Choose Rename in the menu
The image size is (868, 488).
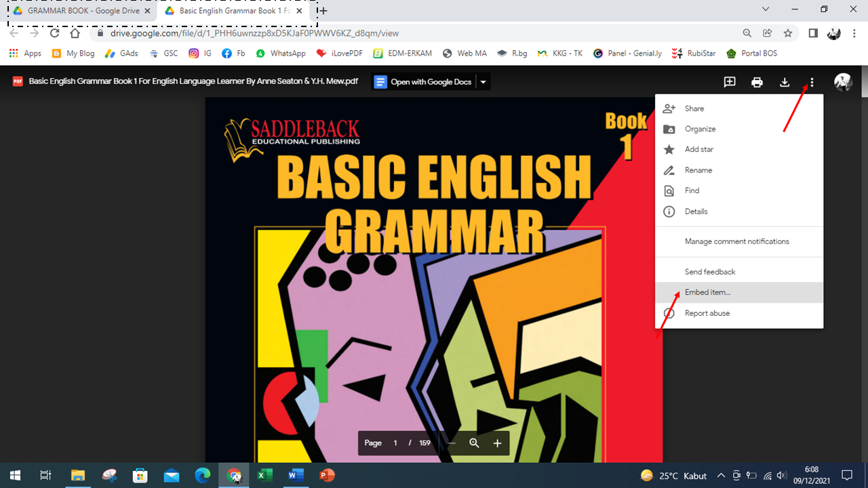739,170
